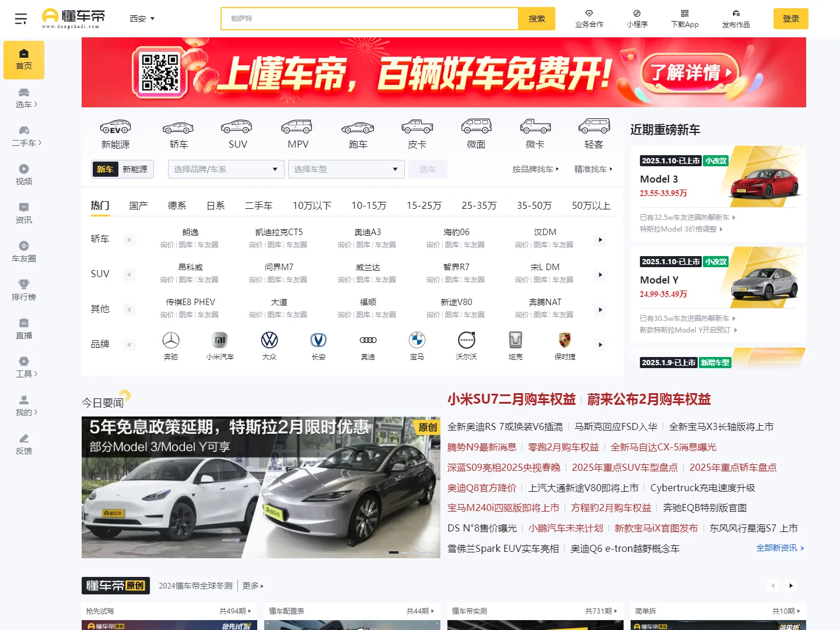Switch to 日系 tab
The image size is (840, 630).
pos(215,205)
